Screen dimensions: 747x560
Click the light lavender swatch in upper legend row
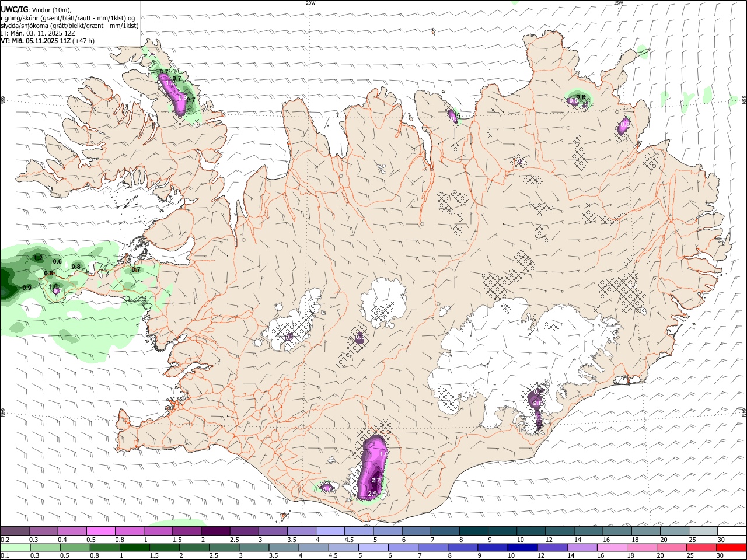(330, 531)
